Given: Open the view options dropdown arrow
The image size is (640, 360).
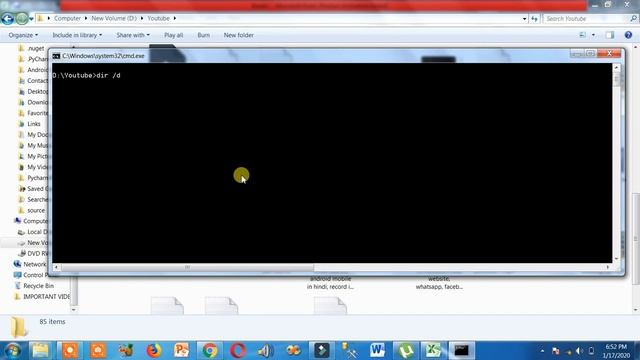Looking at the screenshot, I should click(x=593, y=35).
